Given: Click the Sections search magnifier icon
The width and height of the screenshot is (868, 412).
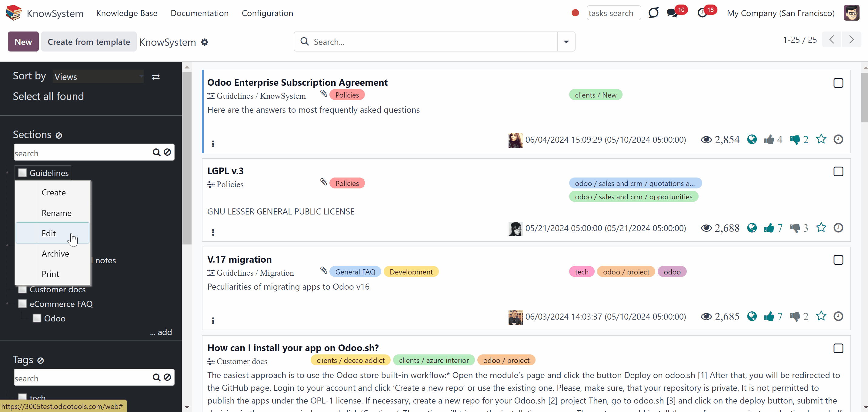Looking at the screenshot, I should coord(156,152).
